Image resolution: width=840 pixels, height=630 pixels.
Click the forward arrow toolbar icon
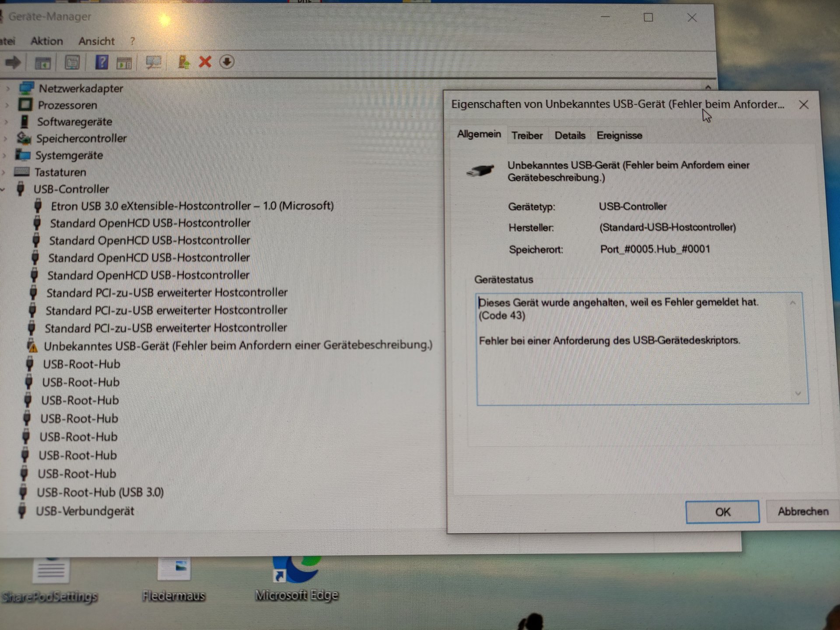pyautogui.click(x=13, y=63)
